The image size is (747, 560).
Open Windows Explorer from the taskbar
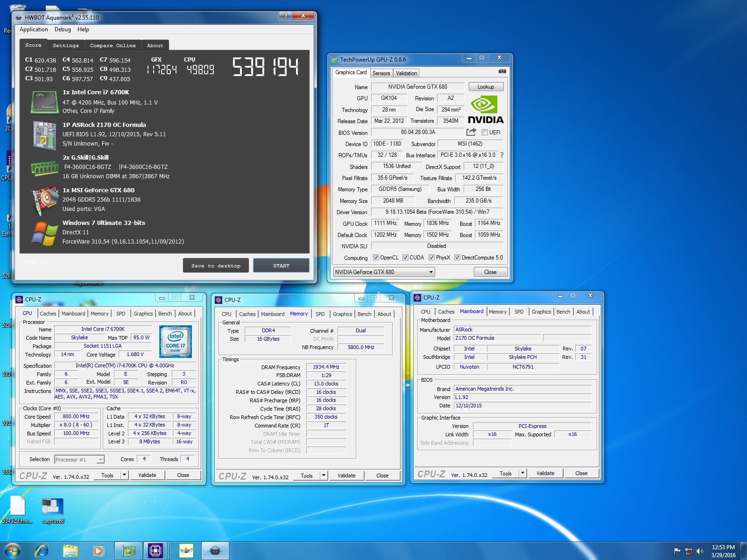[70, 551]
